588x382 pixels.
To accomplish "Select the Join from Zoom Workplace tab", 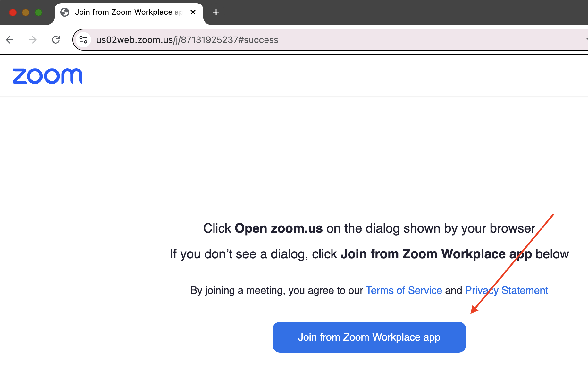I will point(129,13).
